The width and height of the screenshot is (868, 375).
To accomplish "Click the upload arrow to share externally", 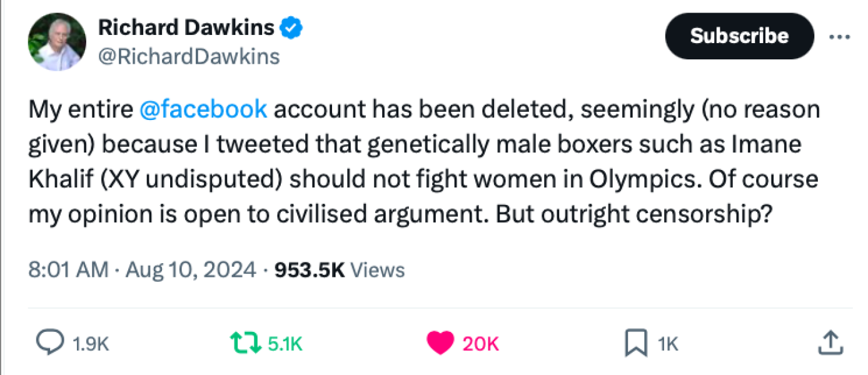I will point(830,342).
